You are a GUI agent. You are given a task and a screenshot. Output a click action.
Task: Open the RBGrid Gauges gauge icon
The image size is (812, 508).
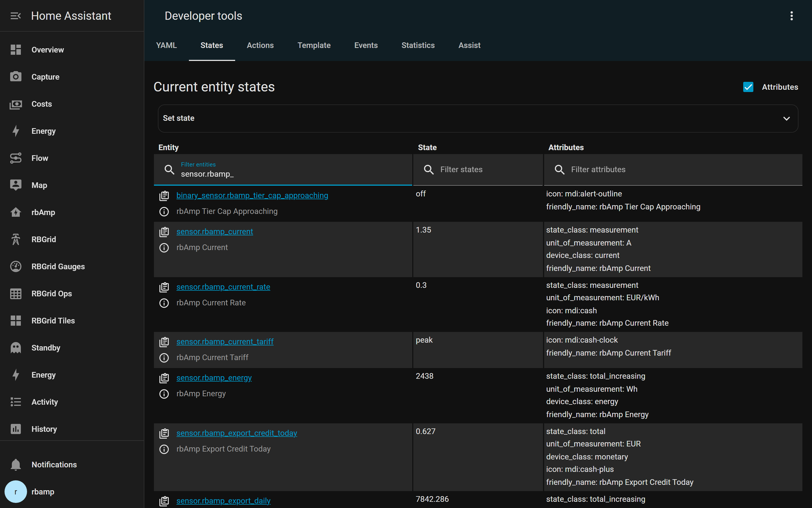[16, 266]
